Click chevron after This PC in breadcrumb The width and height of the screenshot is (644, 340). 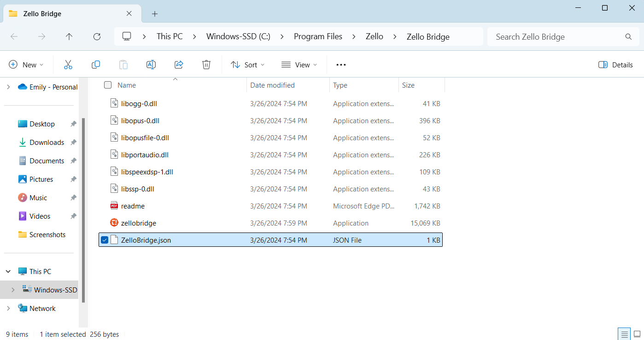click(x=194, y=36)
